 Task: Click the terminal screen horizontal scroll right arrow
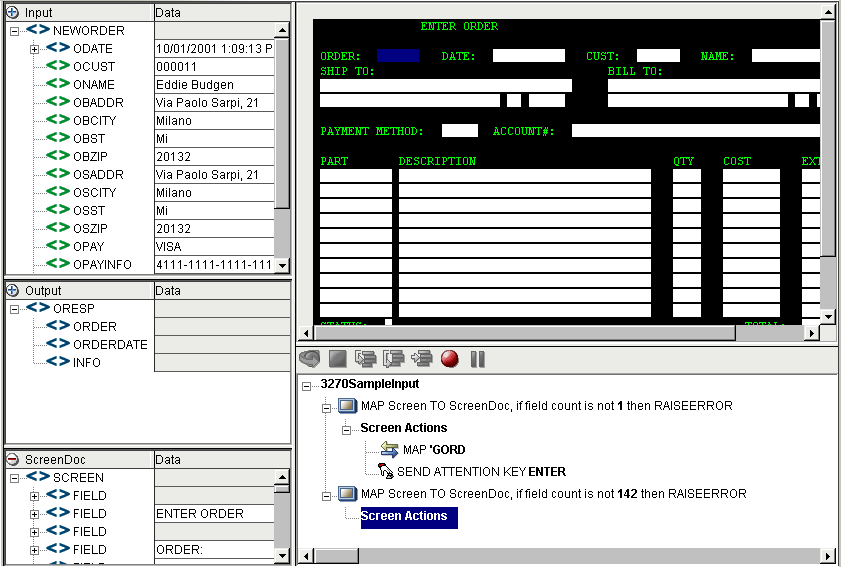(812, 333)
